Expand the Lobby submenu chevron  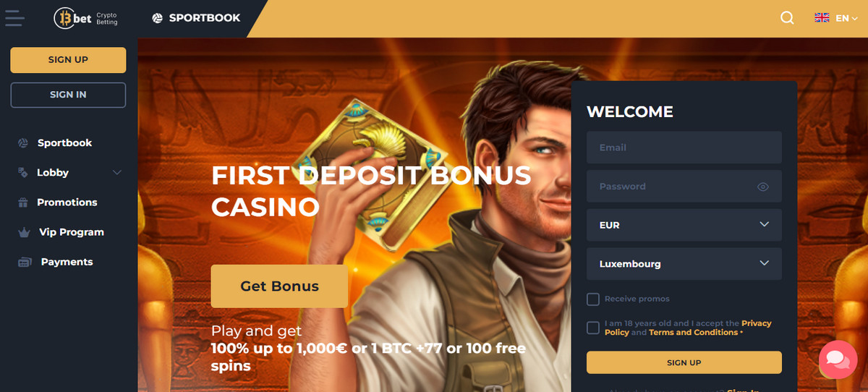(117, 173)
